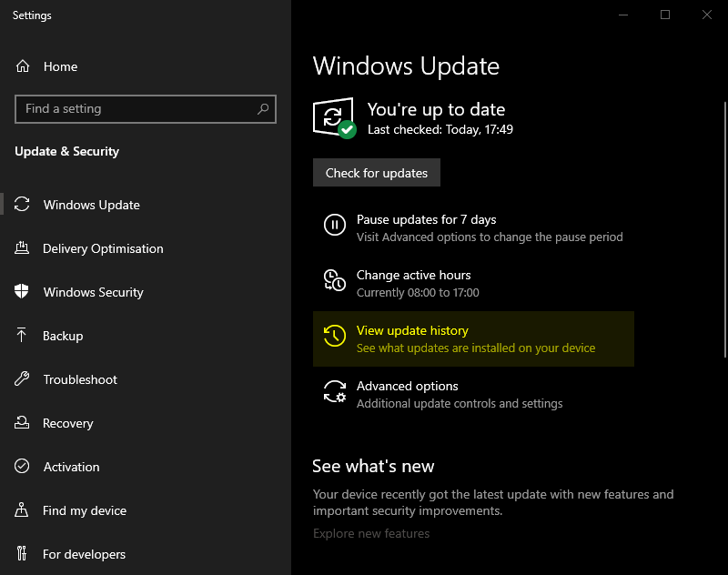Focus the Find a setting search box
This screenshot has width=728, height=575.
coord(146,109)
